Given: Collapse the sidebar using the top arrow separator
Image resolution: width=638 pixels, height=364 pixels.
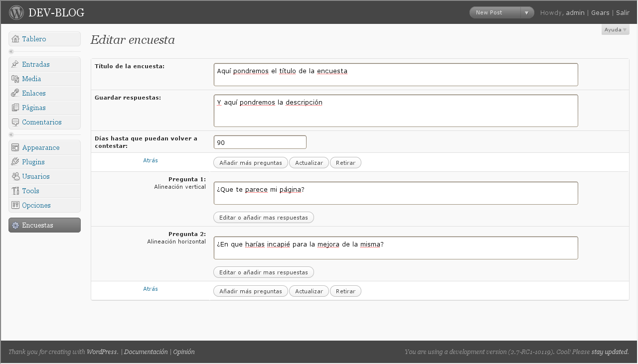Looking at the screenshot, I should tap(11, 52).
